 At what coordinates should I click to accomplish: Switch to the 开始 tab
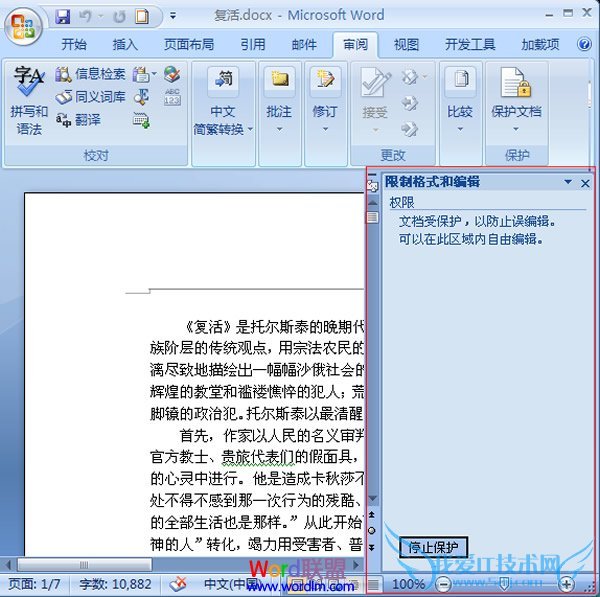tap(74, 44)
